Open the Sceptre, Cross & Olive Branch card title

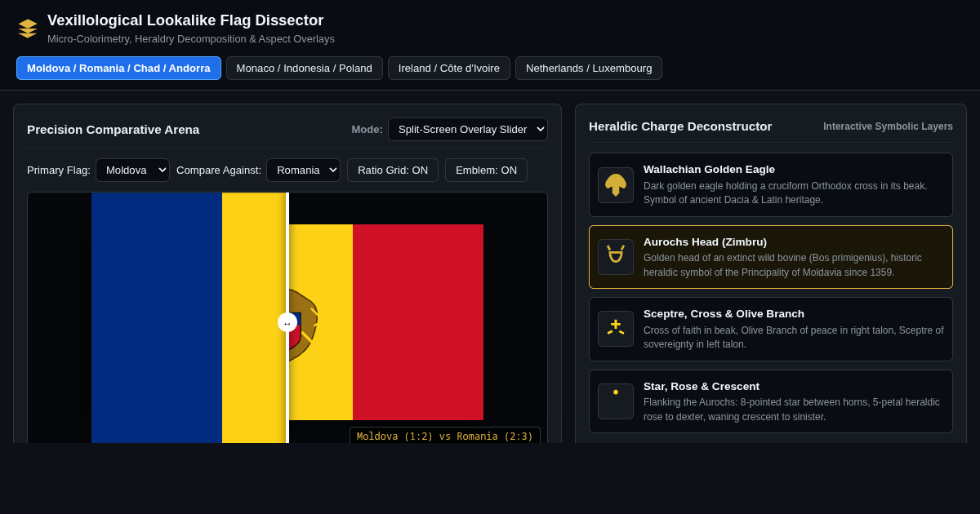pyautogui.click(x=724, y=313)
